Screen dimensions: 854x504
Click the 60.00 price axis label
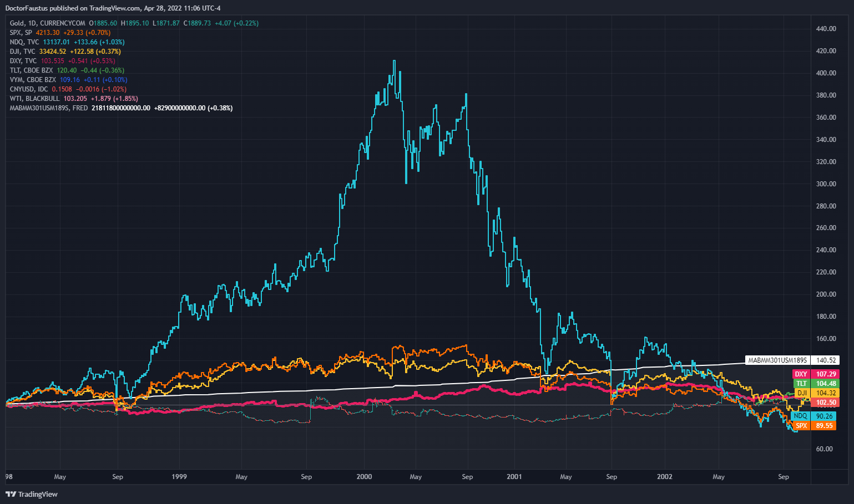point(824,449)
